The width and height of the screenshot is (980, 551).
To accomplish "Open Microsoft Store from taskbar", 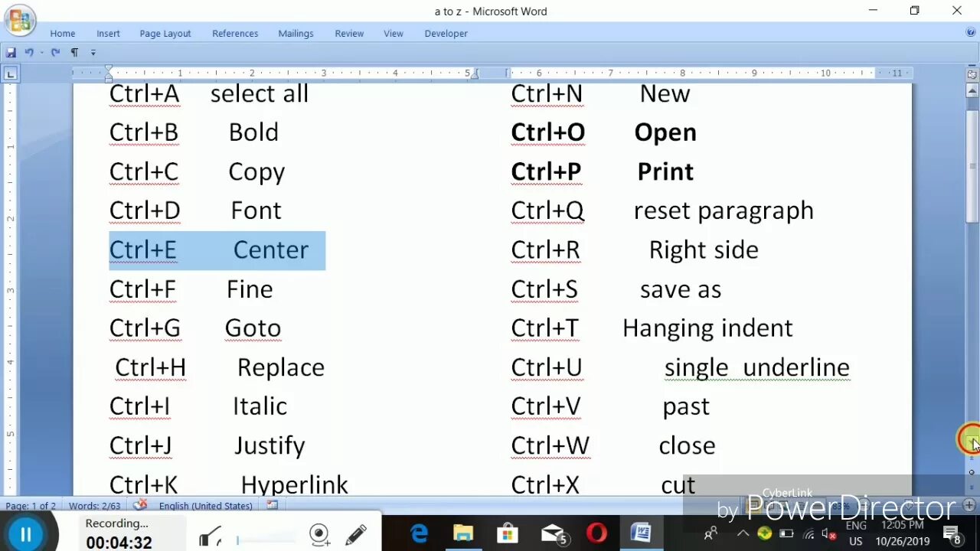I will point(507,533).
